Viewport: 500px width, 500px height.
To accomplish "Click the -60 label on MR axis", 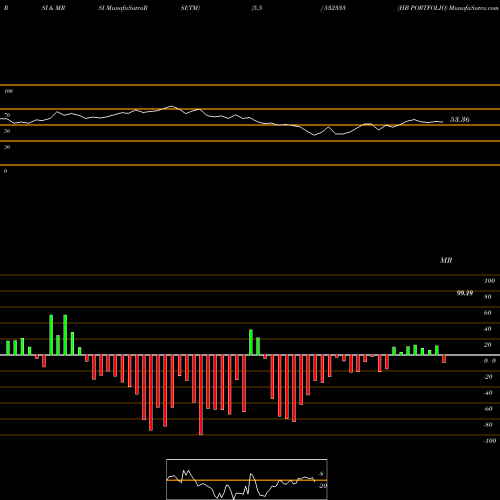I will click(488, 409).
